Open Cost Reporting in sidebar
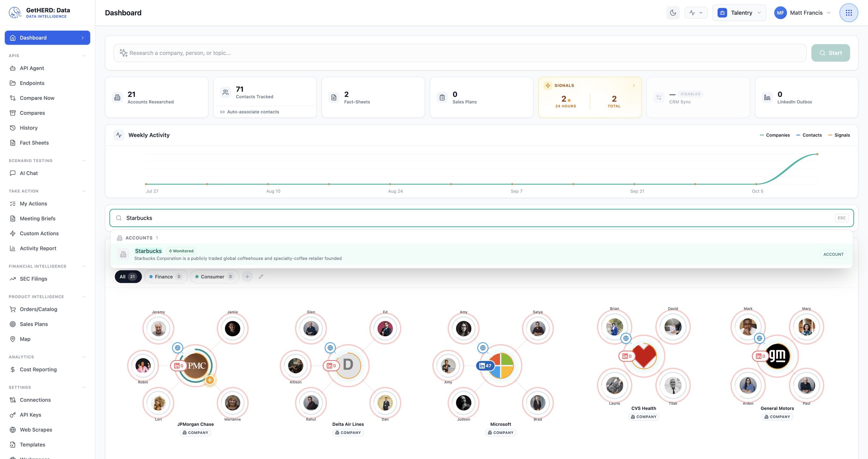The height and width of the screenshot is (459, 868). point(47,369)
